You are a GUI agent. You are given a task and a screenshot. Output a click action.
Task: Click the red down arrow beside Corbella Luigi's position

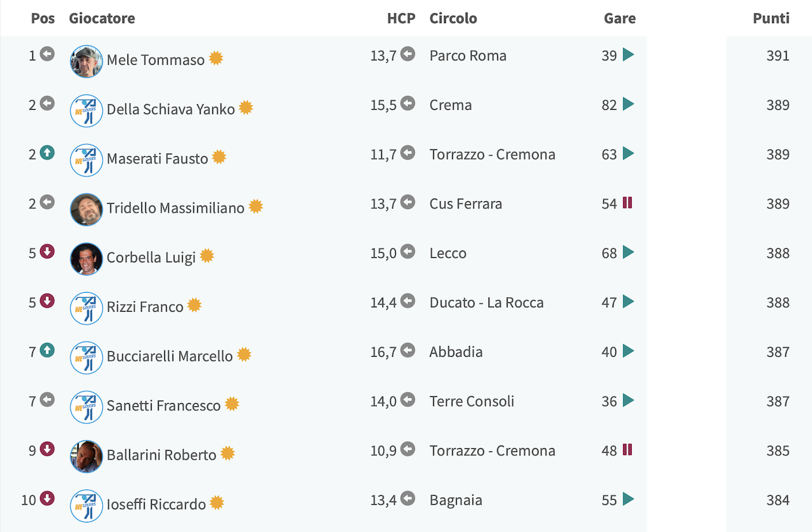[x=48, y=252]
